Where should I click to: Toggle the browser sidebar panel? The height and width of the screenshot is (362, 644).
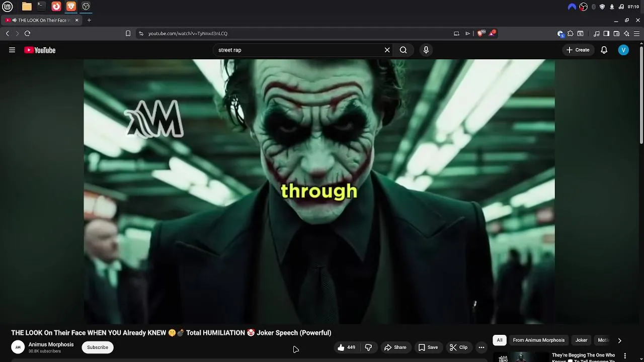[x=606, y=34]
